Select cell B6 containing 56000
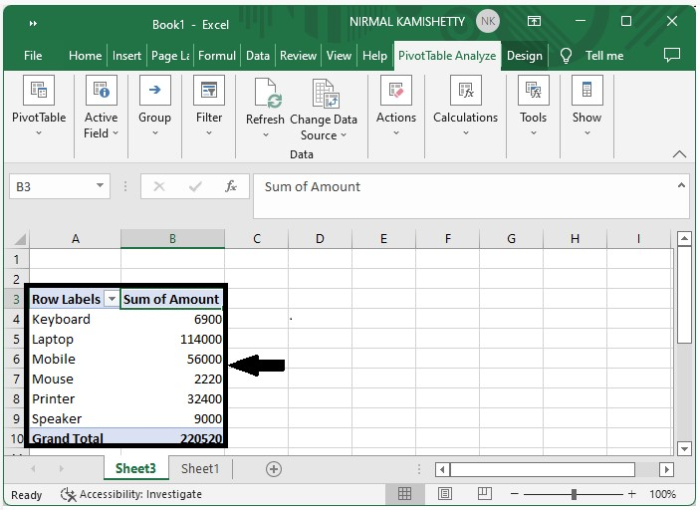The height and width of the screenshot is (510, 700). click(x=172, y=359)
